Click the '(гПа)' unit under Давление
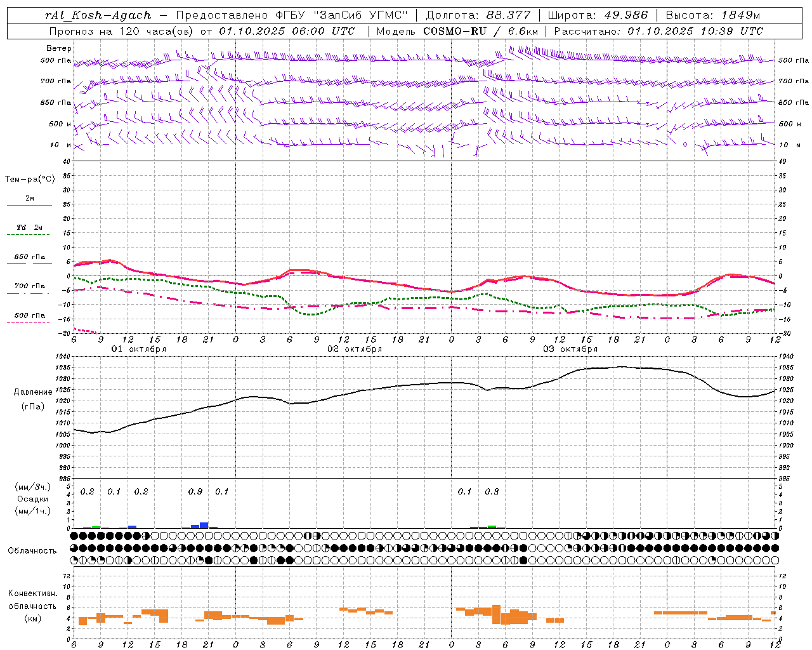 [x=33, y=407]
